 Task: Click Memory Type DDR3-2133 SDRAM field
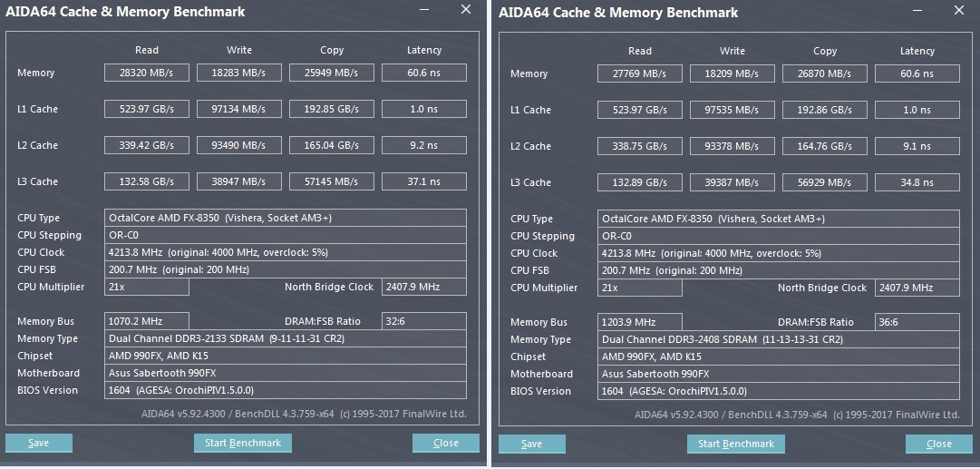pyautogui.click(x=286, y=338)
